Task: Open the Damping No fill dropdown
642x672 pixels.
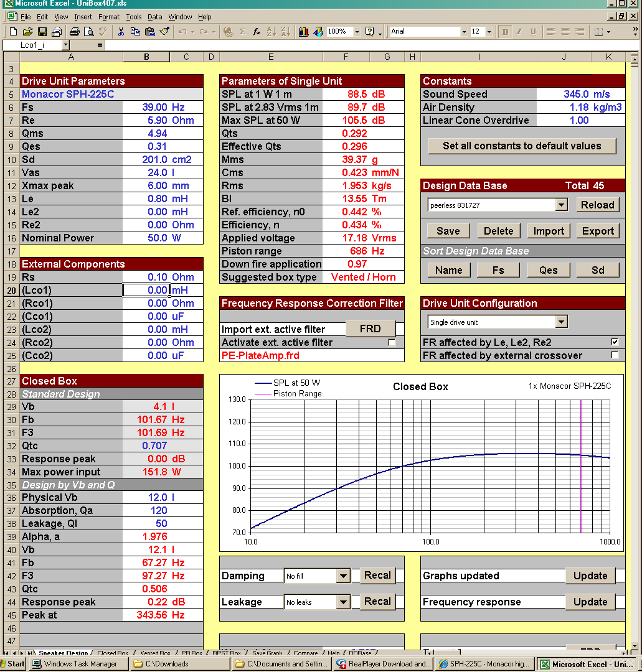Action: pyautogui.click(x=343, y=576)
